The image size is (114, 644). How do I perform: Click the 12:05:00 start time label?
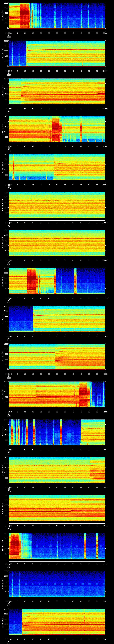click(9, 525)
